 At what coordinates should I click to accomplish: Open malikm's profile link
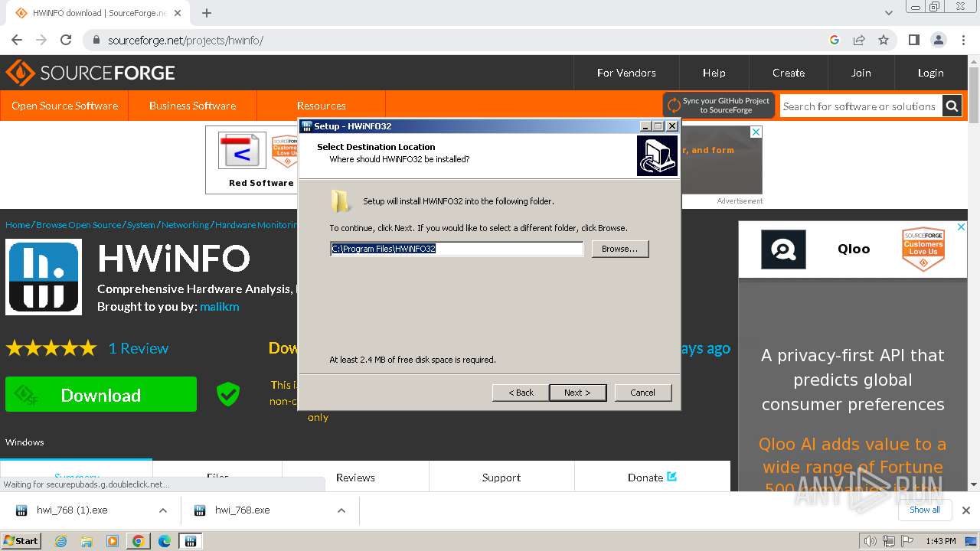pyautogui.click(x=220, y=306)
